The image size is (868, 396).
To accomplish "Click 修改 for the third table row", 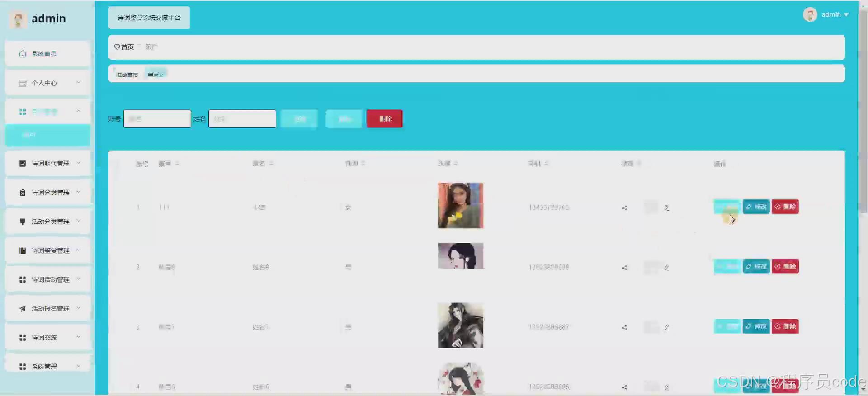I will (x=756, y=326).
